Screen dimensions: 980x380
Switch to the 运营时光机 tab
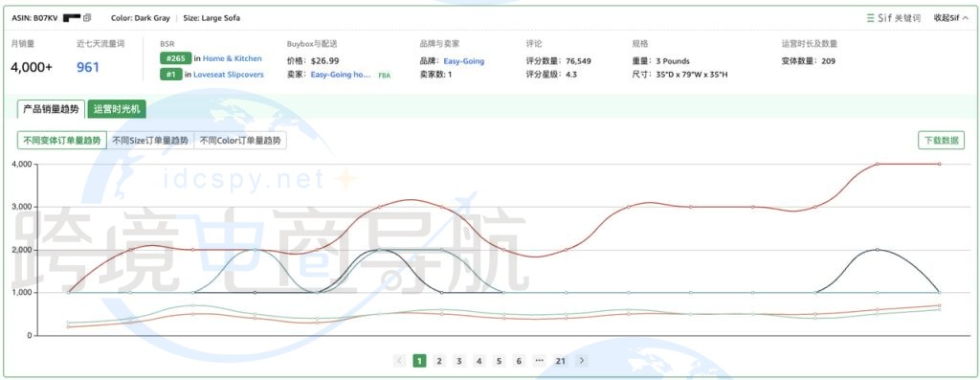point(117,109)
